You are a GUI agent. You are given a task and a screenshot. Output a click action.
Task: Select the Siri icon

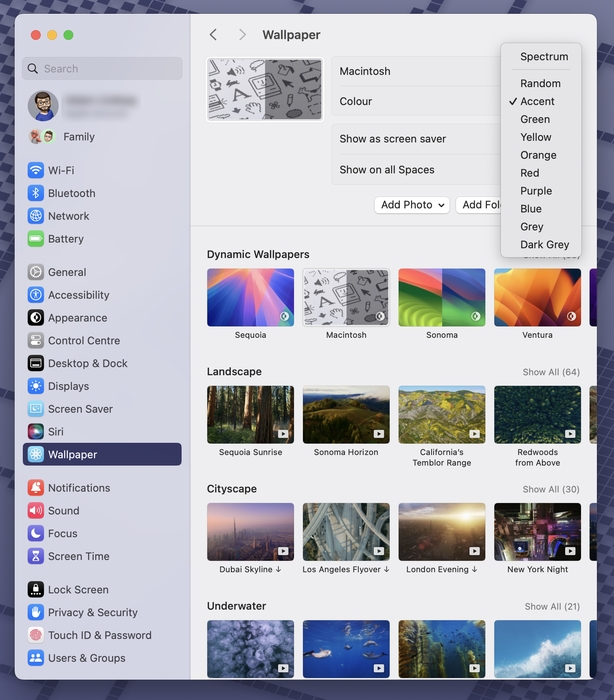click(36, 431)
